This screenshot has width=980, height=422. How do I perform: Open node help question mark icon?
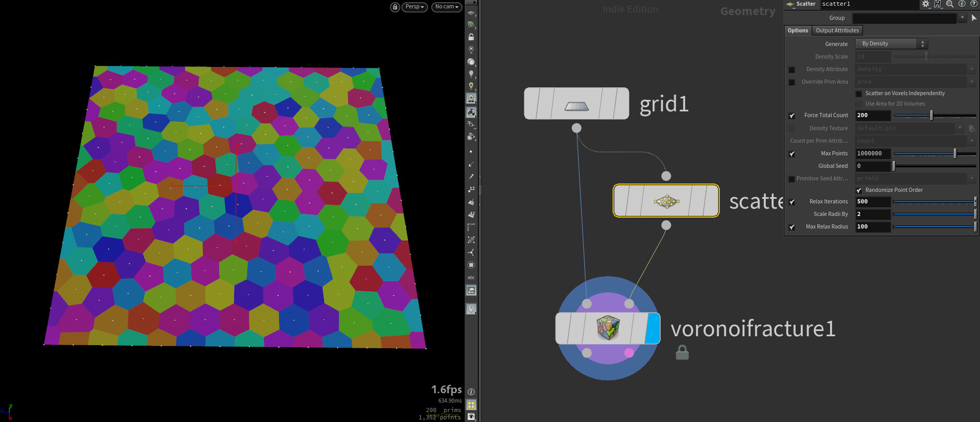point(974,4)
